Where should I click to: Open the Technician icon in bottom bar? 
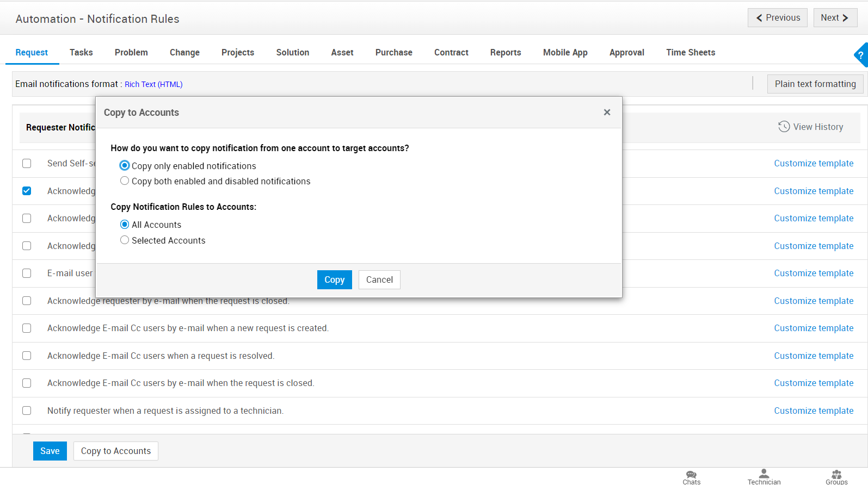764,476
